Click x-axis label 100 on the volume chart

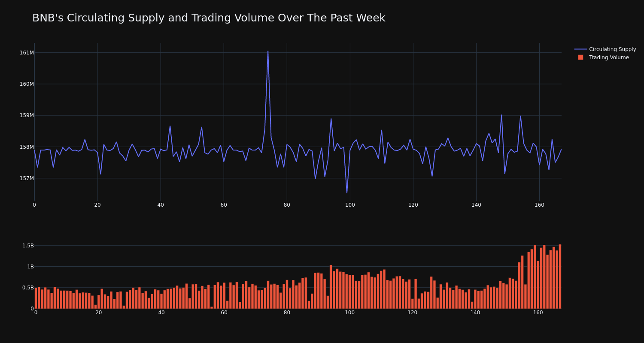[x=350, y=313]
